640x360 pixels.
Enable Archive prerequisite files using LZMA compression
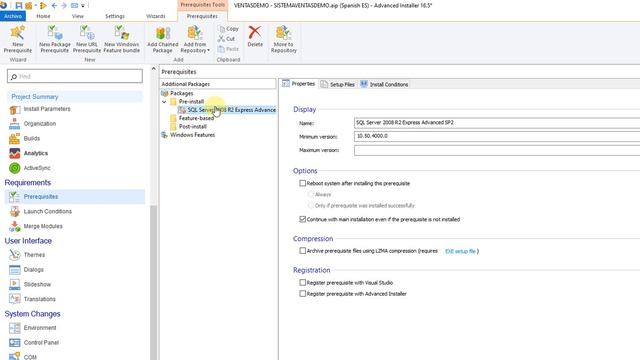(302, 251)
